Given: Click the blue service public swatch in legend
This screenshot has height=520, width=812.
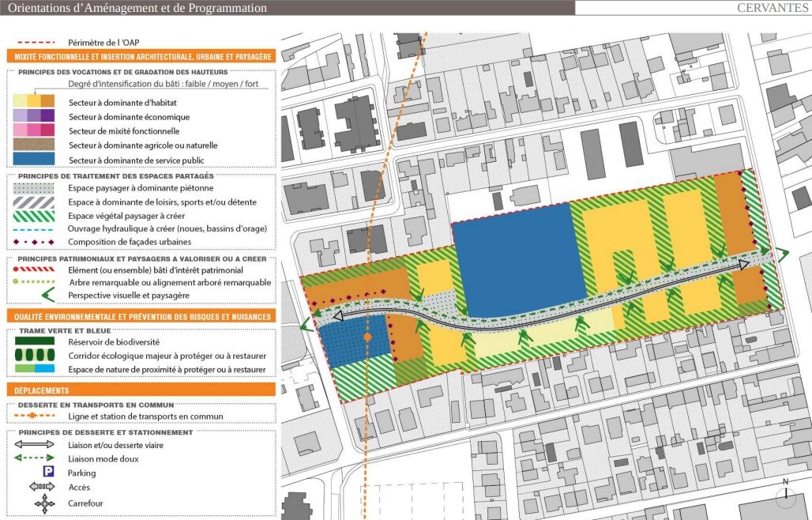Looking at the screenshot, I should coord(34,159).
